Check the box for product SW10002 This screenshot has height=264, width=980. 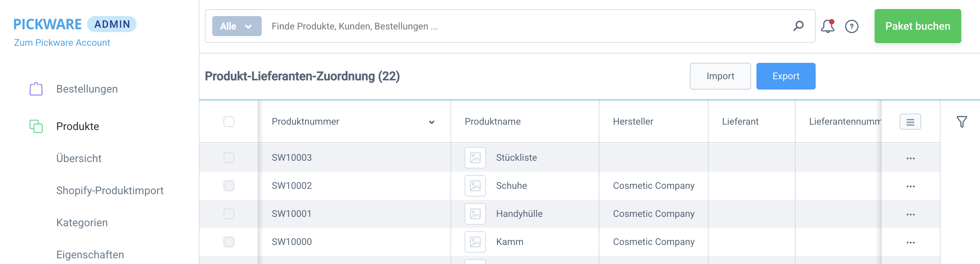coord(229,186)
